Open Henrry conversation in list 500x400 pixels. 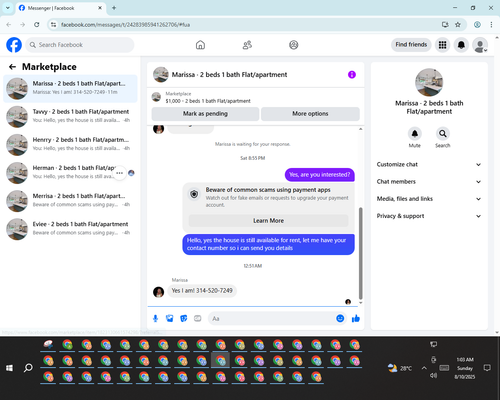coord(70,145)
